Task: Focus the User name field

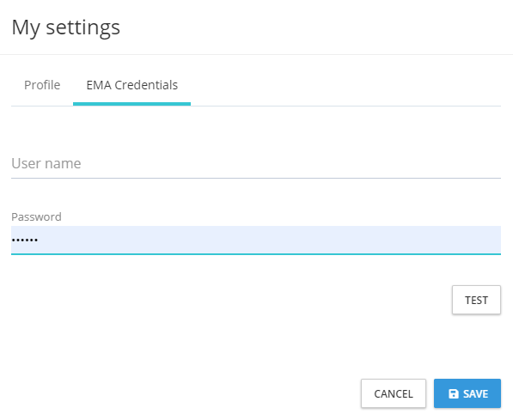Action: coord(256,163)
